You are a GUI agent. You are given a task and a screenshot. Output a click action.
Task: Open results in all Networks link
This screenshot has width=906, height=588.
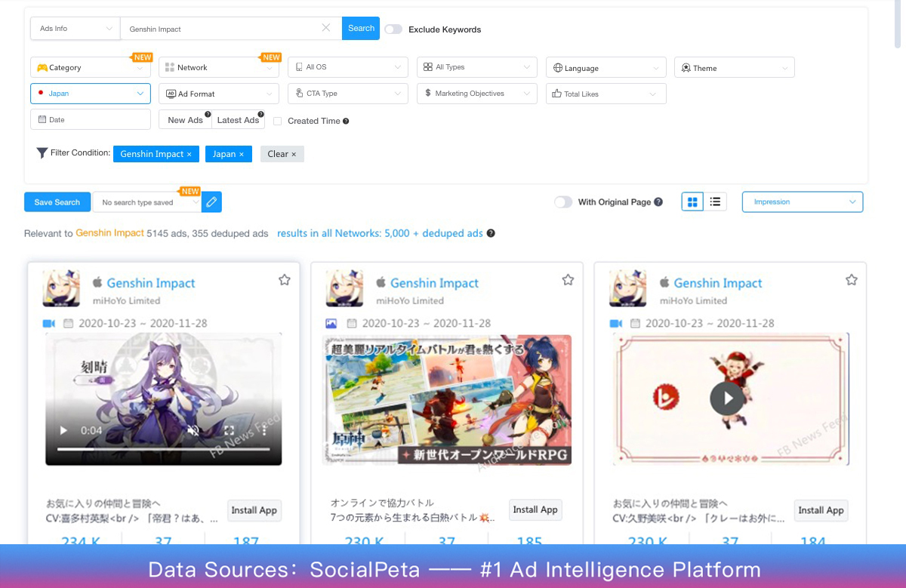380,233
